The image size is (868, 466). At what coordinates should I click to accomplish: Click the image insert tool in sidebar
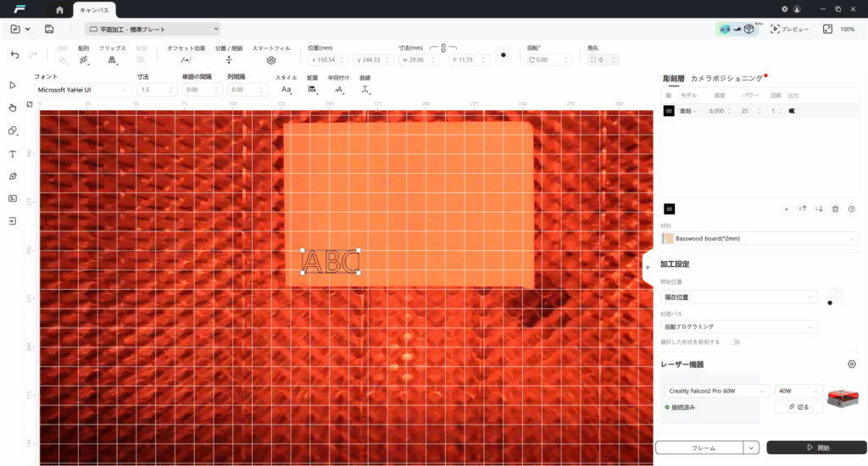(x=13, y=198)
